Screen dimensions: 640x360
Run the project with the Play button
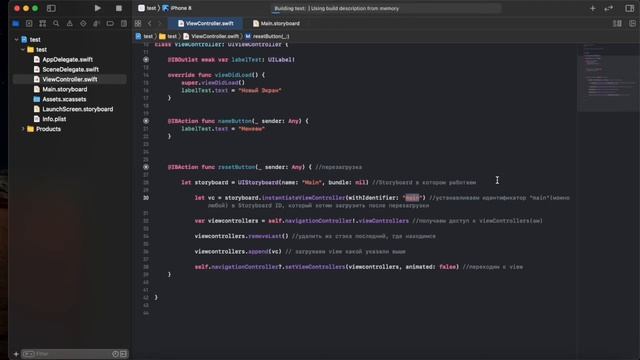tap(98, 8)
